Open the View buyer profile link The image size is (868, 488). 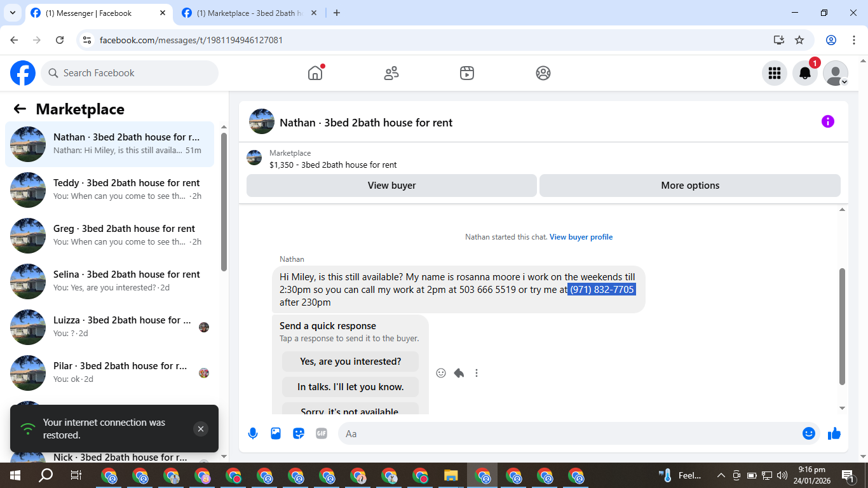(x=581, y=237)
